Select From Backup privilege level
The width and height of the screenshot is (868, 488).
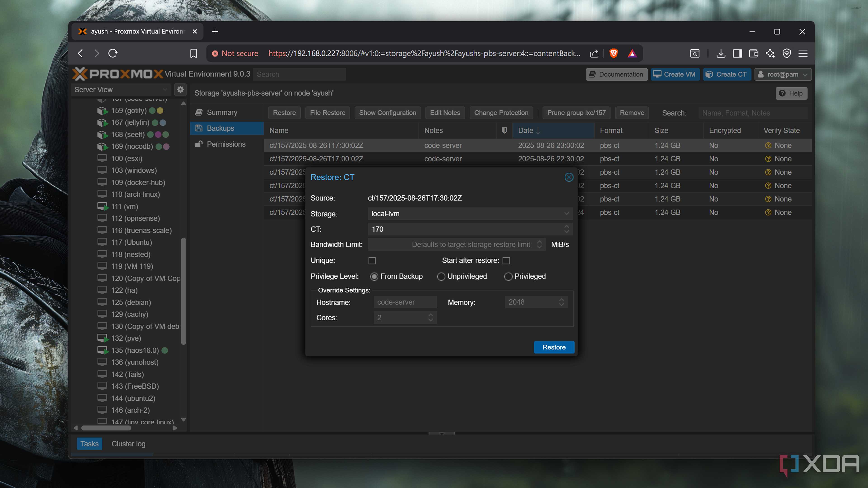[x=374, y=277]
